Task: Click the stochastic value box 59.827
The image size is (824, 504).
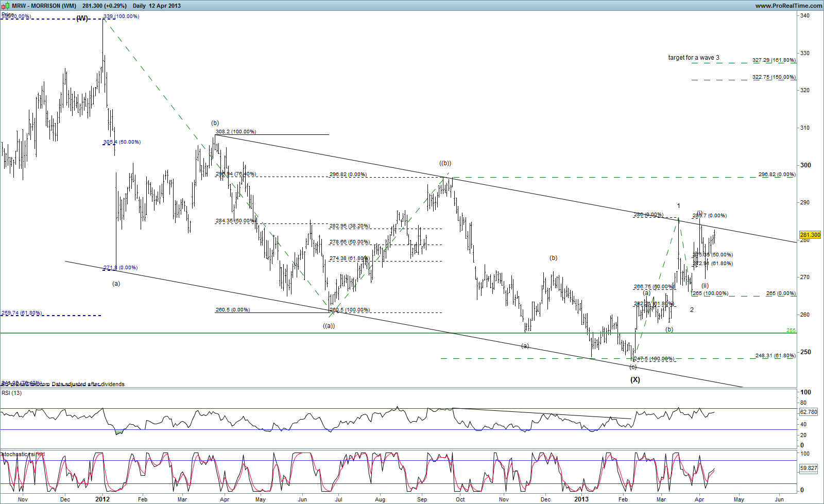Action: pos(809,468)
